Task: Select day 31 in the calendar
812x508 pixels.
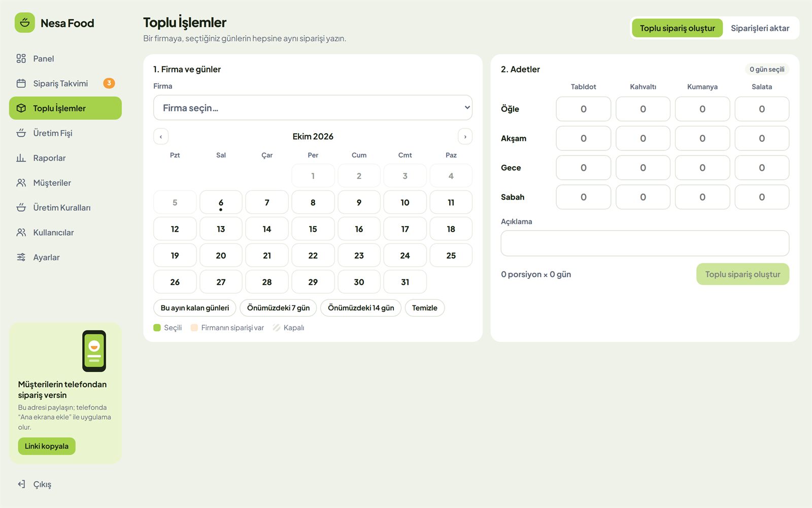Action: pos(405,282)
